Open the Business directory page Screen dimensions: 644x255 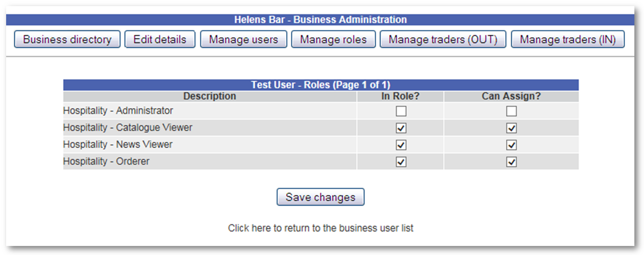coord(67,39)
